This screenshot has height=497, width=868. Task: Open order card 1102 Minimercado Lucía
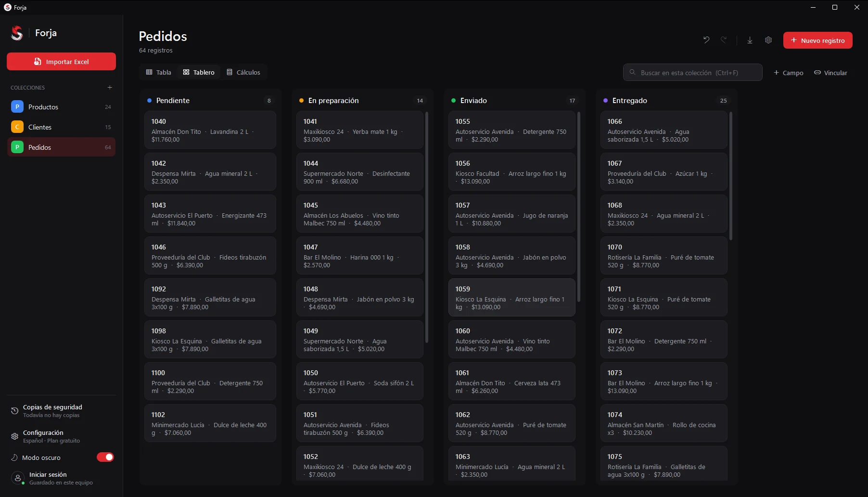click(210, 423)
